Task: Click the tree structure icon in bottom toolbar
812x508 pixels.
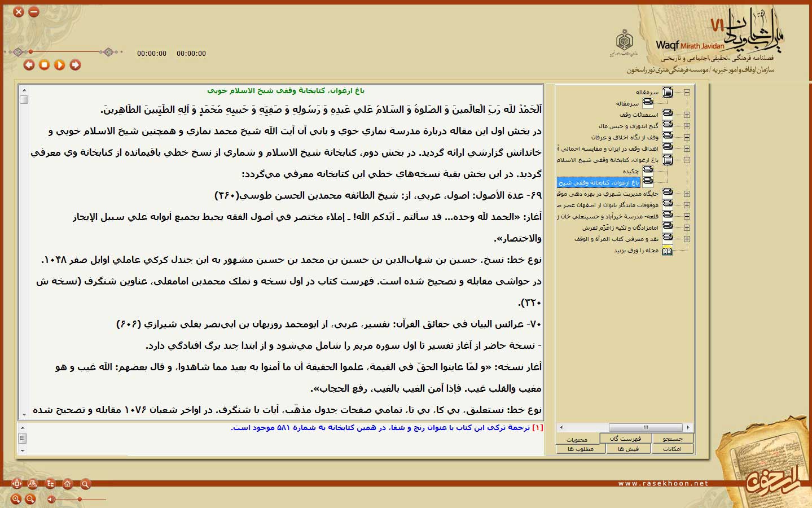Action: click(x=51, y=484)
